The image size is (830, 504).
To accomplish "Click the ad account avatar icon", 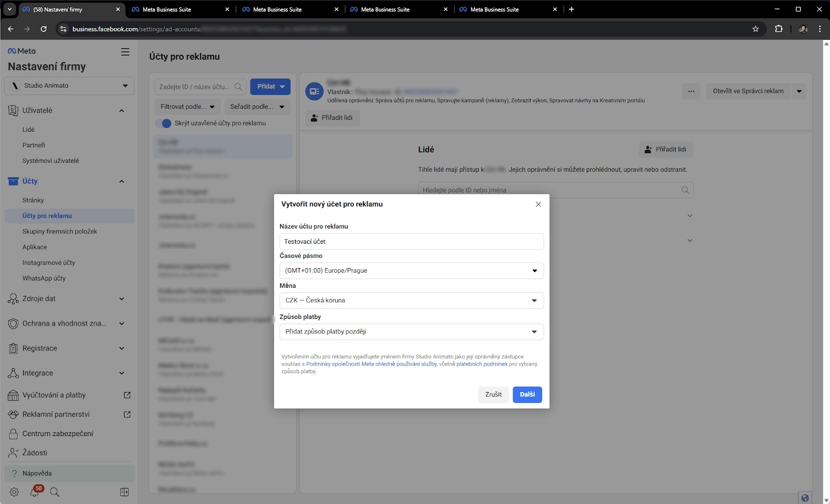I will (x=314, y=91).
